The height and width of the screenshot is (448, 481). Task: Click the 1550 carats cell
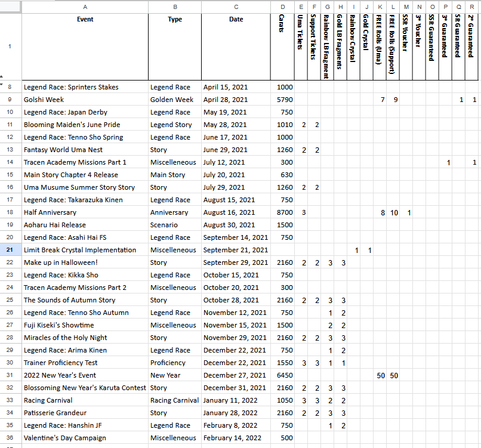click(282, 363)
